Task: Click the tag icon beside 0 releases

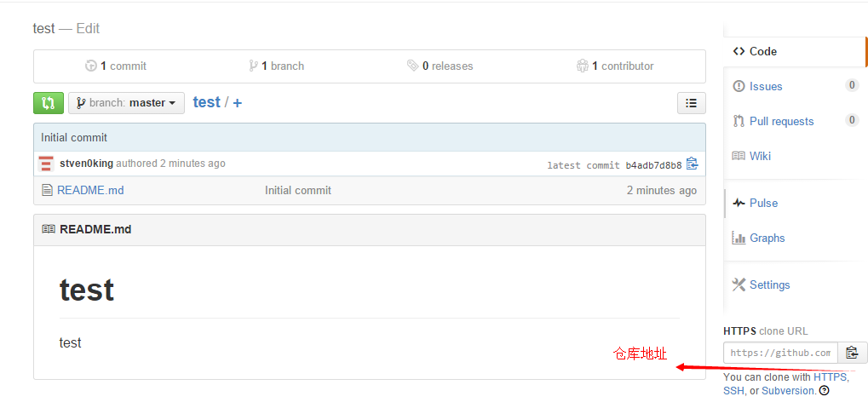Action: click(x=412, y=66)
